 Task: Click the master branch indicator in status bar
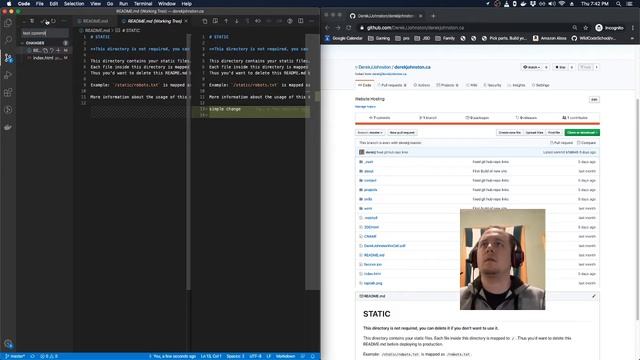[15, 356]
